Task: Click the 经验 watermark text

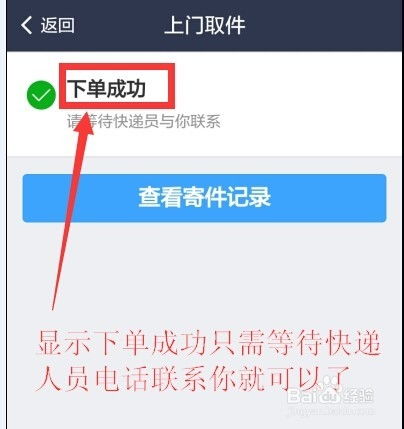Action: coord(358,395)
